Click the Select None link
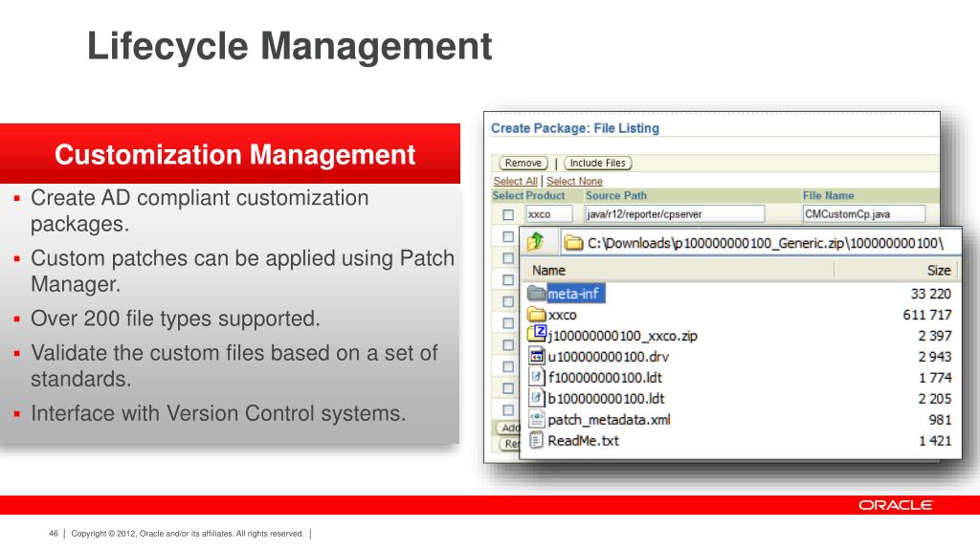The image size is (980, 551). [574, 181]
